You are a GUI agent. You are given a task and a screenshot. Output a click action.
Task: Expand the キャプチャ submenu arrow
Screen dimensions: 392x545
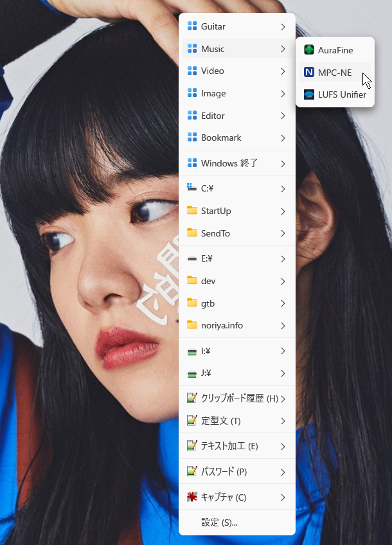coord(283,497)
